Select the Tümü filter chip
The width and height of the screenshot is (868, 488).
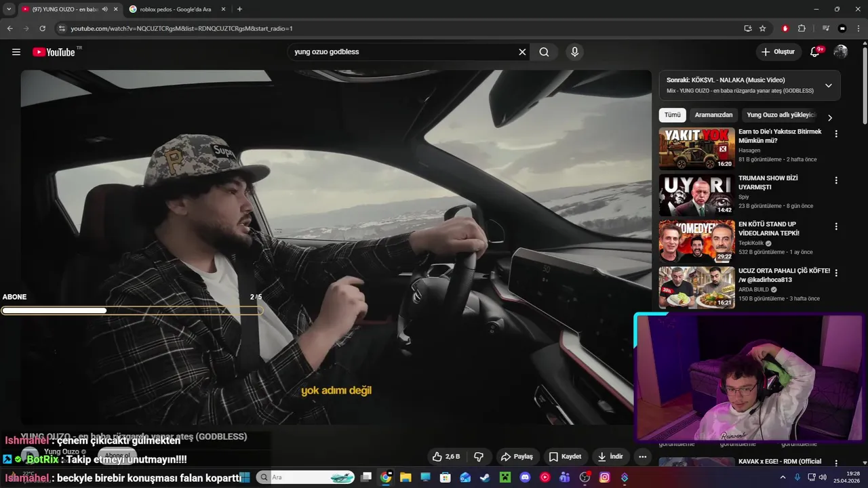[672, 115]
